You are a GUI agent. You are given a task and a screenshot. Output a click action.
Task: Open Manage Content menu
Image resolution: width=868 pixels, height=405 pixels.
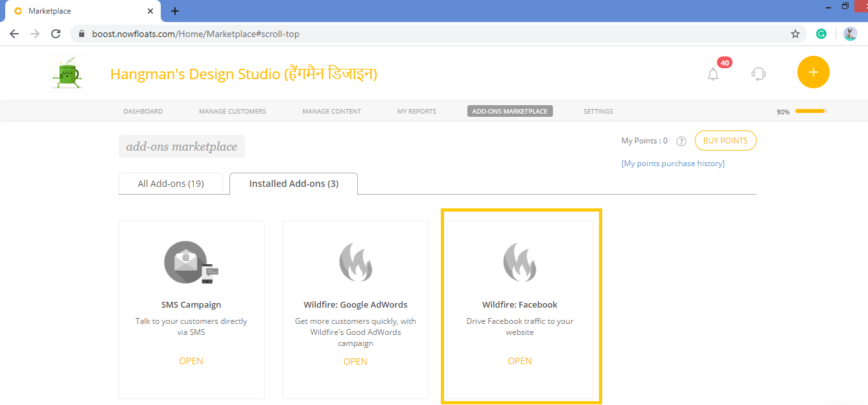click(332, 111)
